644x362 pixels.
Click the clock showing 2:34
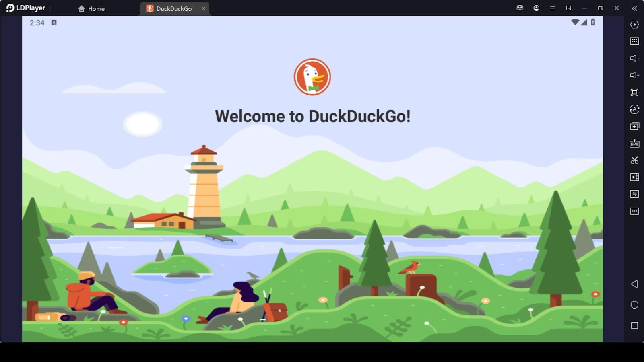[x=37, y=23]
